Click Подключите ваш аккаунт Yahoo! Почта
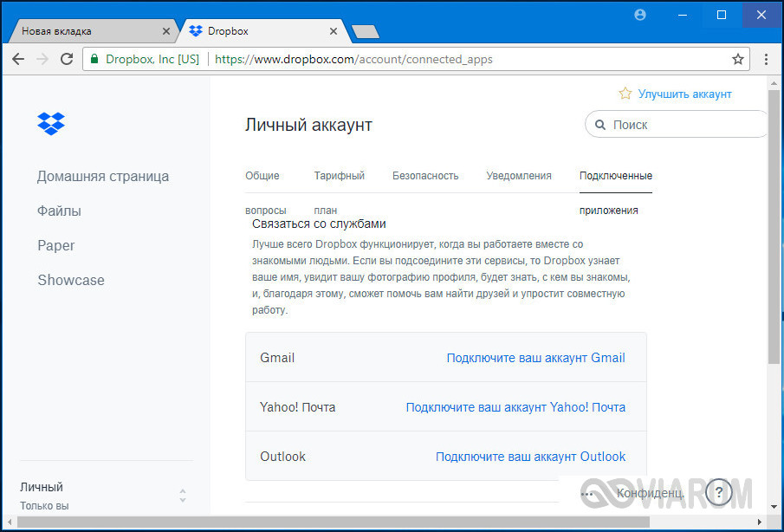This screenshot has width=784, height=532. click(x=515, y=407)
